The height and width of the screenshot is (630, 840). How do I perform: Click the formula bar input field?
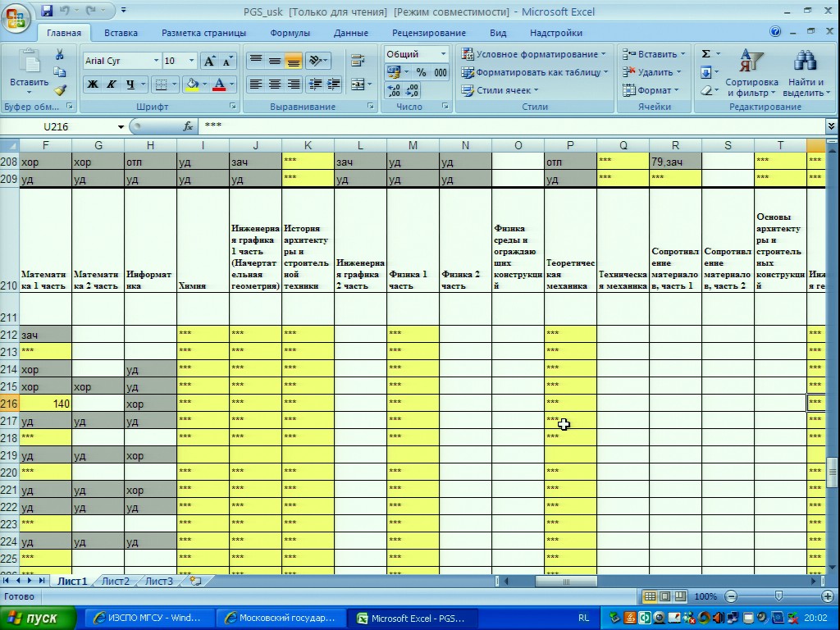pyautogui.click(x=512, y=126)
